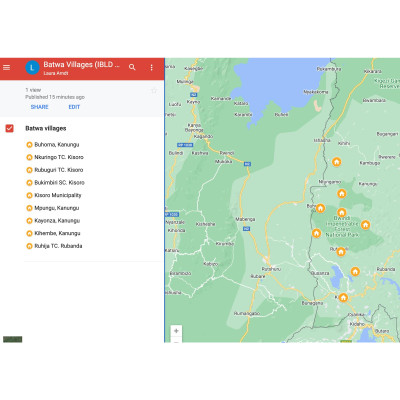The image size is (400, 400).
Task: Click the house marker right of Impenetrable Forest text
Action: [x=366, y=225]
